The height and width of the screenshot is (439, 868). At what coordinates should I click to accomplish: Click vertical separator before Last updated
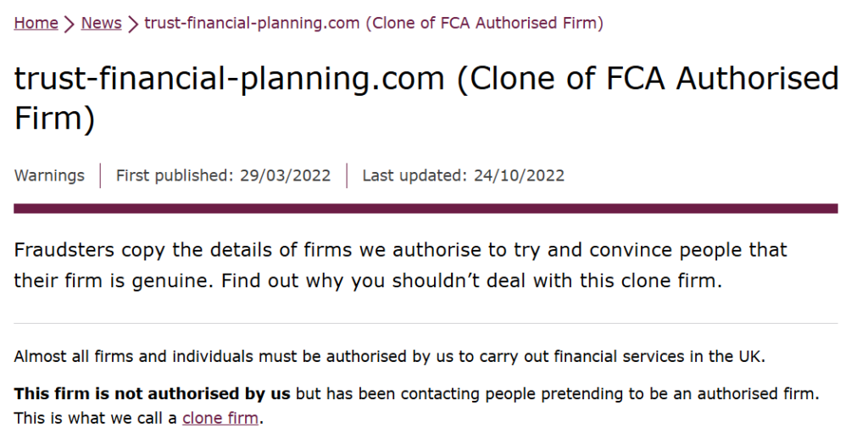click(347, 175)
